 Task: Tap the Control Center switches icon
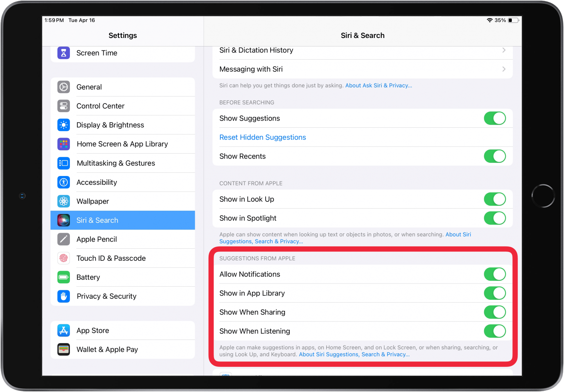(63, 106)
